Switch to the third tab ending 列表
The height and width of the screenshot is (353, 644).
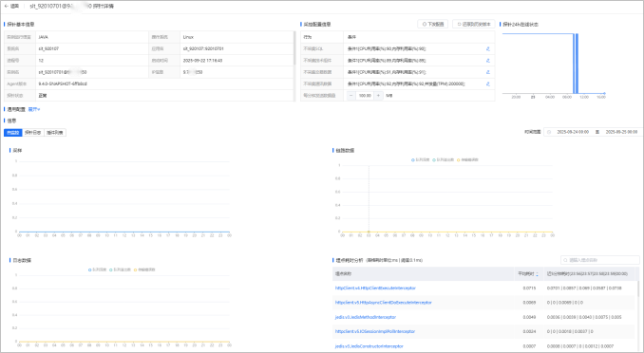(x=55, y=133)
